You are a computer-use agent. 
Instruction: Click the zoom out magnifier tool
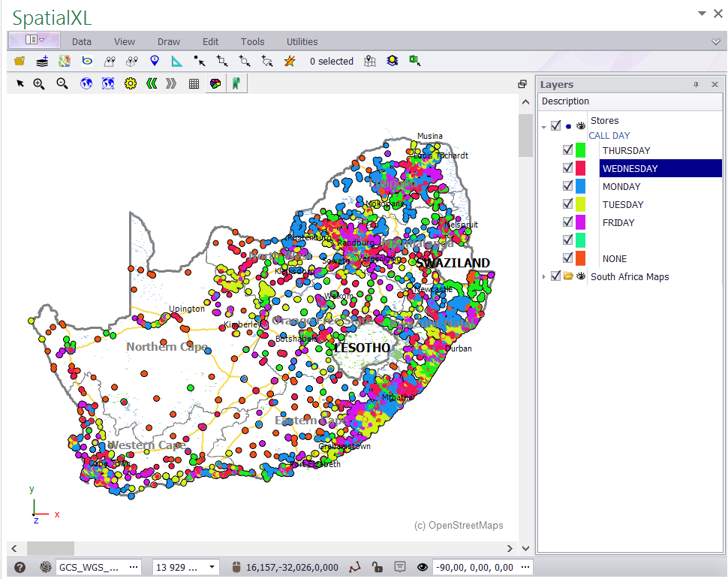coord(62,84)
